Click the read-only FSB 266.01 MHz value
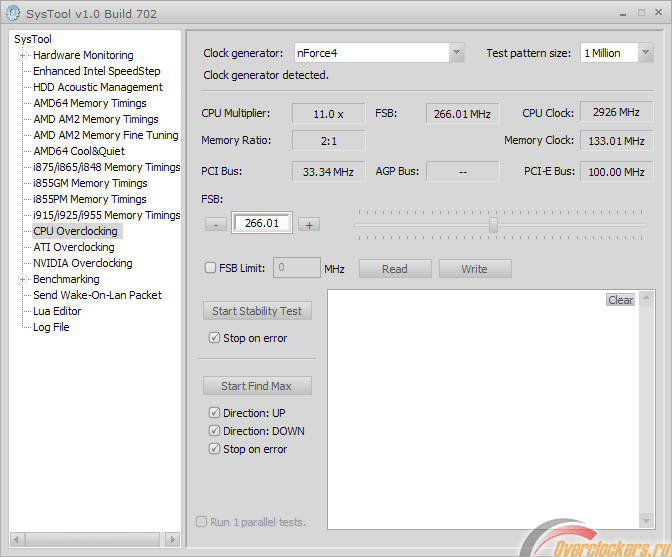672x557 pixels. pos(463,114)
